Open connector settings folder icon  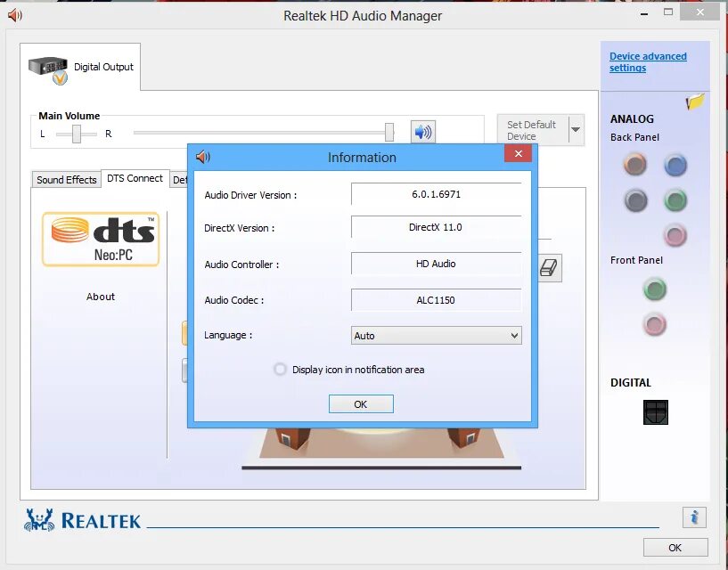coord(695,102)
